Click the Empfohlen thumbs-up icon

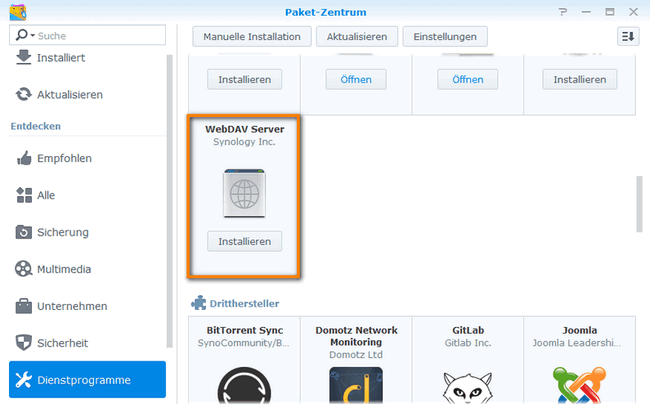(x=24, y=158)
